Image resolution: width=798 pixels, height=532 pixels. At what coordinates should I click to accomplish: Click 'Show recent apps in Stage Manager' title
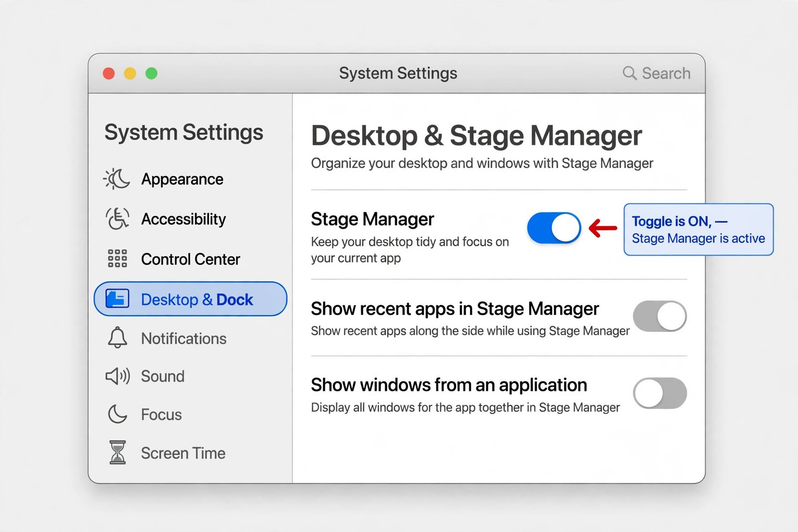(x=455, y=309)
